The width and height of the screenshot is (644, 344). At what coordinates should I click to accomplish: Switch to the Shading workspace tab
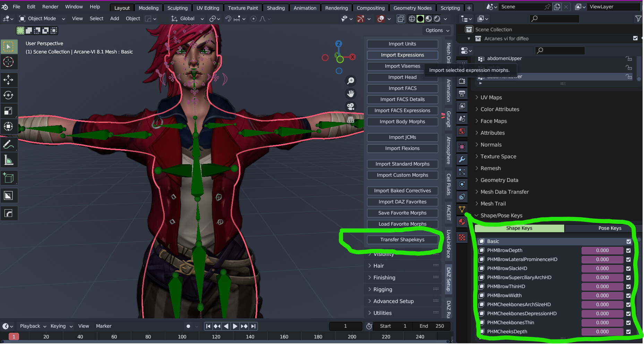click(276, 8)
